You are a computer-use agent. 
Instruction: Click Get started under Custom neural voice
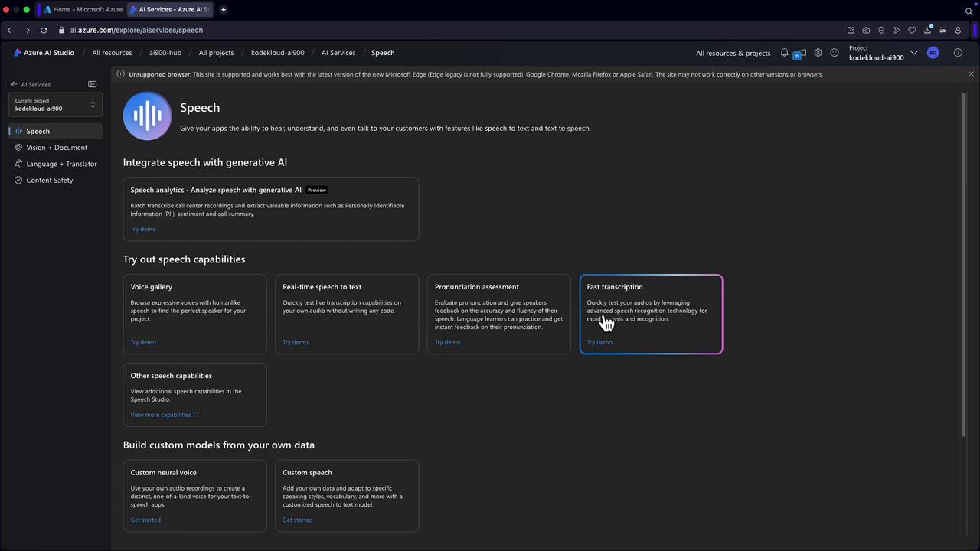pos(145,520)
